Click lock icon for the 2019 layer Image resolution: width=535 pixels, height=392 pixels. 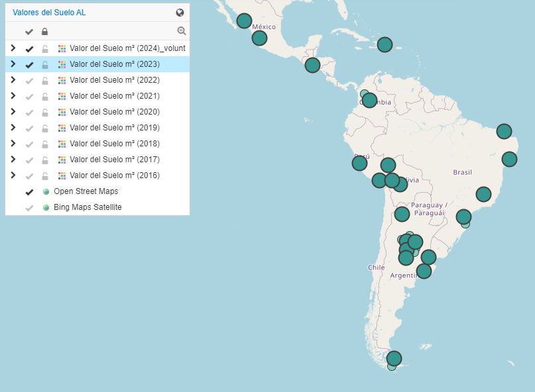pyautogui.click(x=45, y=128)
